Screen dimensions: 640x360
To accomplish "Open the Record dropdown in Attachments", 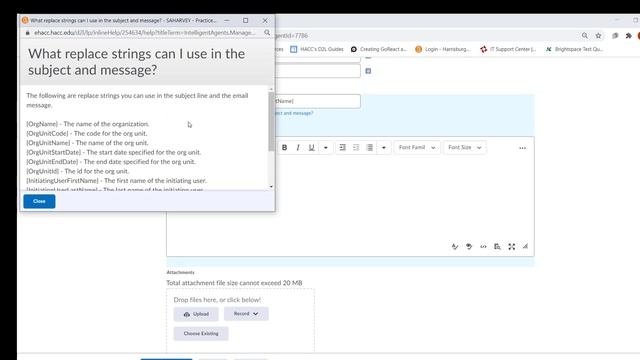I will 246,314.
